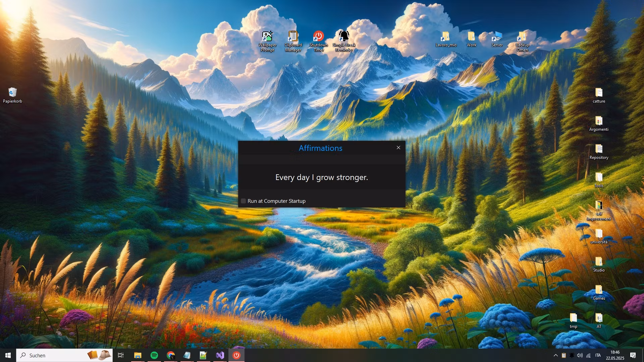Screen dimensions: 644x362
Task: Open the green notes app in taskbar
Action: point(204,355)
